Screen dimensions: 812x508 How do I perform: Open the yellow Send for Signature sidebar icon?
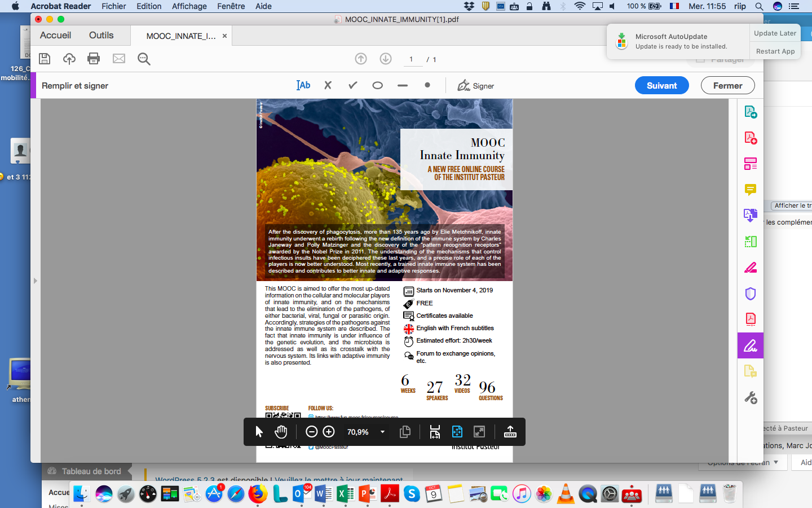pos(751,371)
